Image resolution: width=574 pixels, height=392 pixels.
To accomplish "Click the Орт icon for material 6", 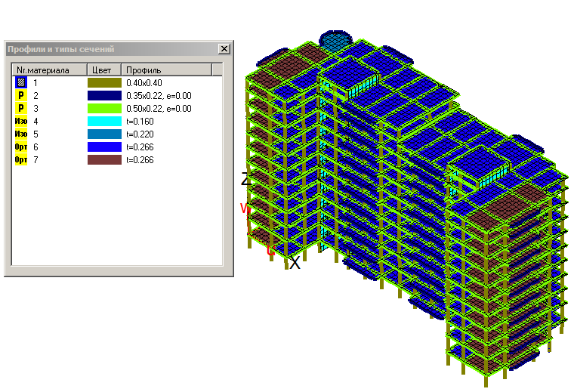I will 21,147.
